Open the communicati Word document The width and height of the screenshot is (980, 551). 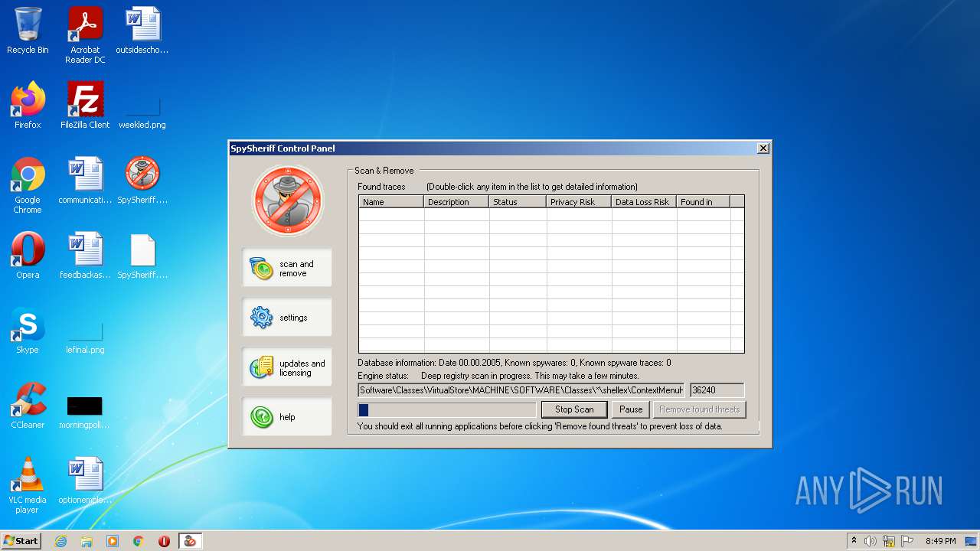coord(85,181)
